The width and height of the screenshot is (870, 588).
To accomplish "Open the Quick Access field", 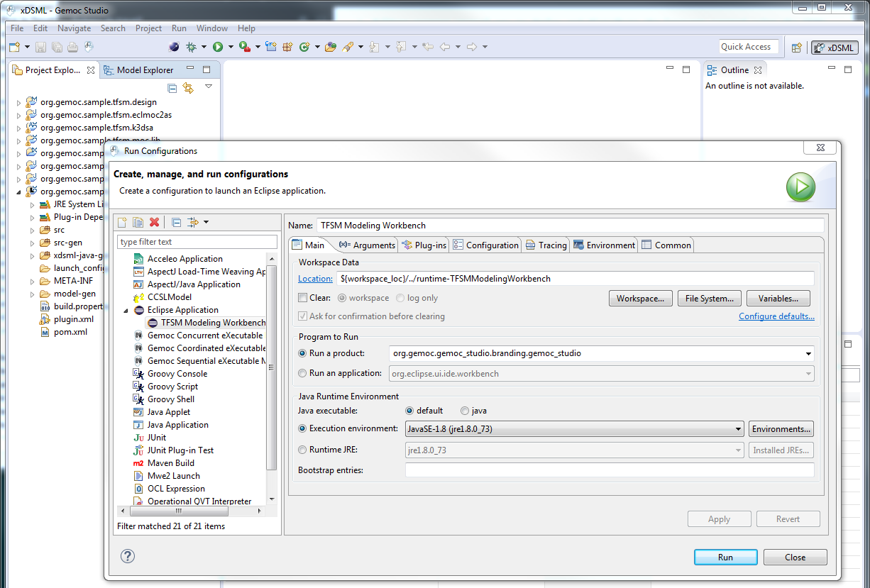I will click(747, 46).
